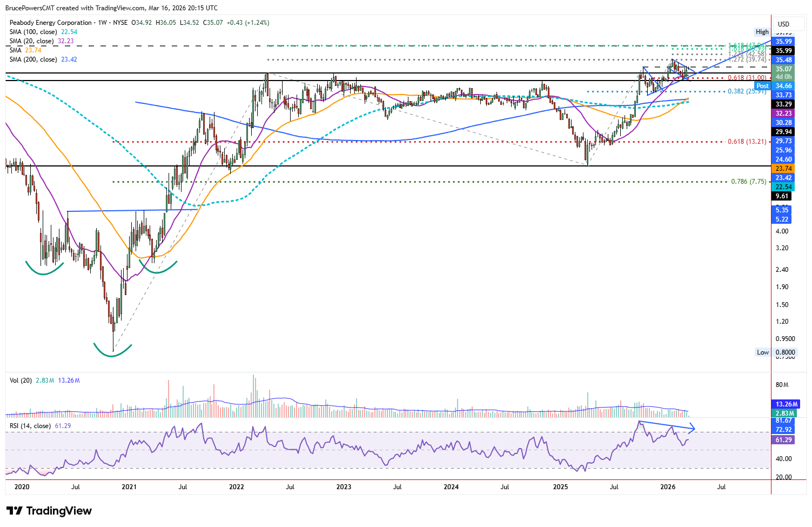Click the 29.73 price axis label
The image size is (812, 527).
click(x=783, y=141)
